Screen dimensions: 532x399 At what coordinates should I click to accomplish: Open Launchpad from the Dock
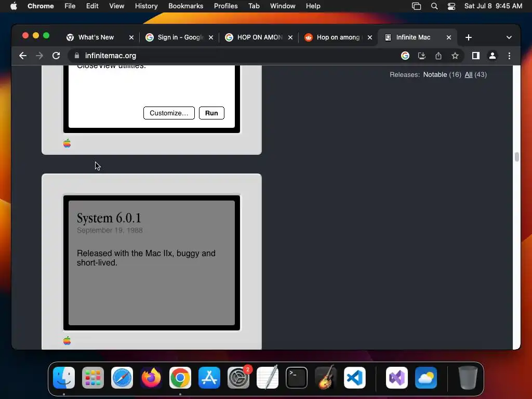click(93, 378)
